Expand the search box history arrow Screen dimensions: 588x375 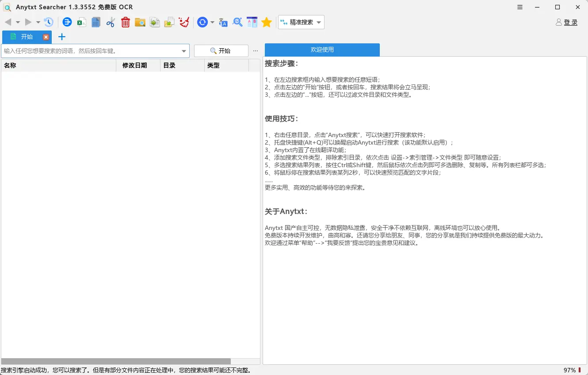click(184, 51)
